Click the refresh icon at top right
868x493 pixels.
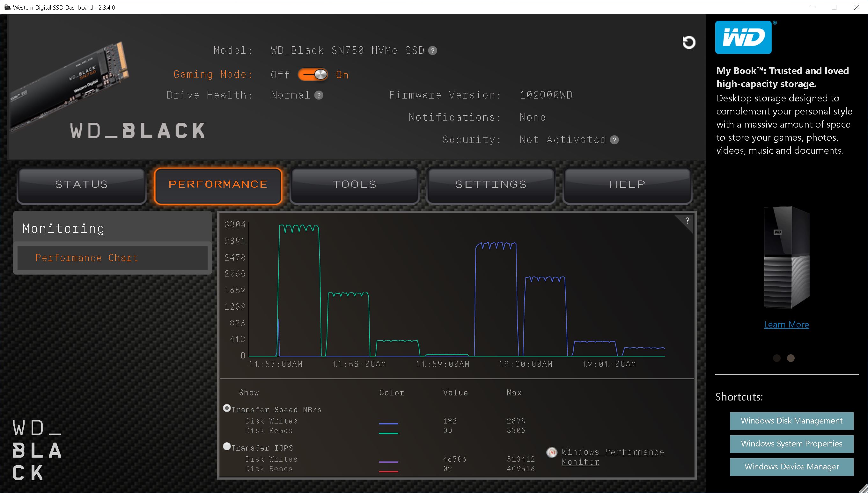click(x=688, y=42)
